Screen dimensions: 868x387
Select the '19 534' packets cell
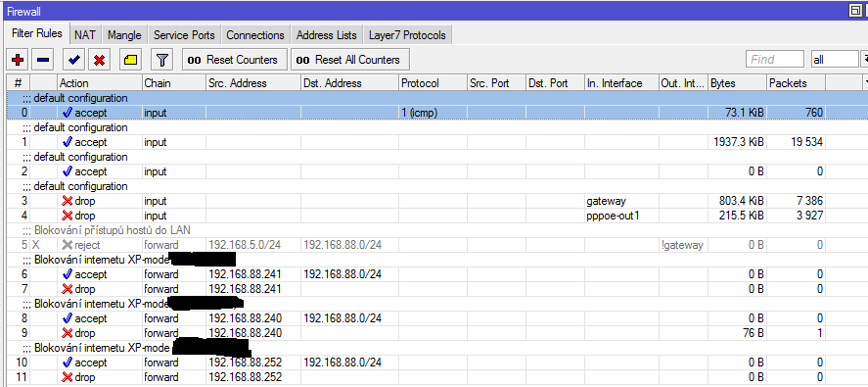pos(796,142)
